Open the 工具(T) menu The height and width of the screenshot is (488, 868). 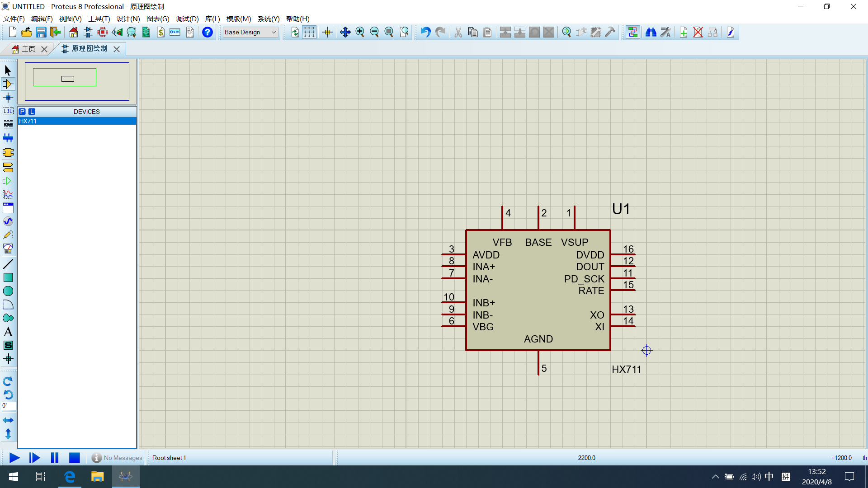tap(99, 19)
